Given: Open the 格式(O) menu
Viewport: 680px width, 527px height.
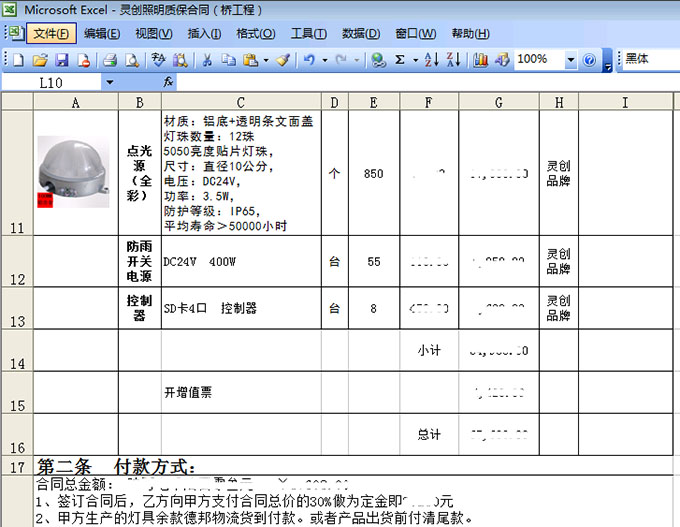Looking at the screenshot, I should pyautogui.click(x=254, y=34).
